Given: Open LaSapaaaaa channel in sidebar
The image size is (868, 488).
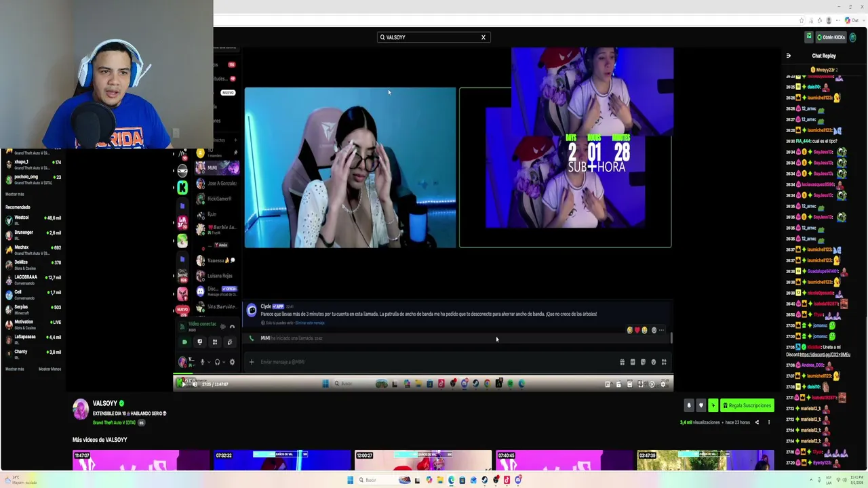Looking at the screenshot, I should point(33,338).
